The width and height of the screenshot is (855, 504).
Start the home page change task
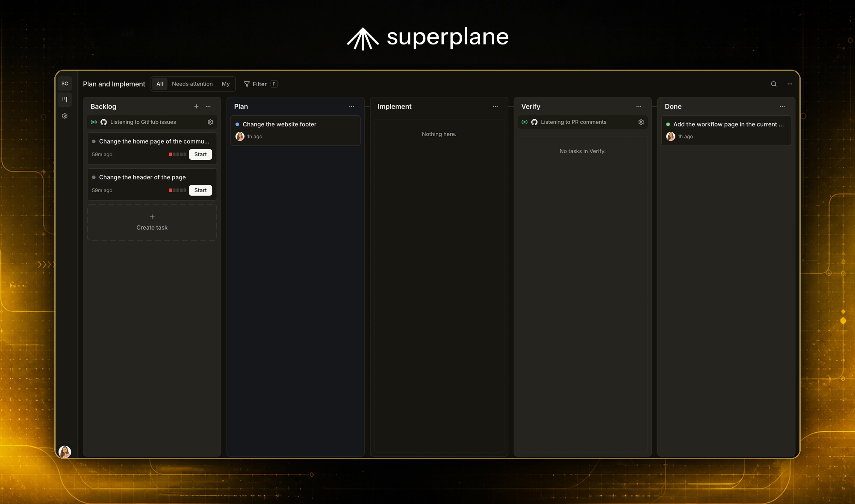[x=200, y=155]
